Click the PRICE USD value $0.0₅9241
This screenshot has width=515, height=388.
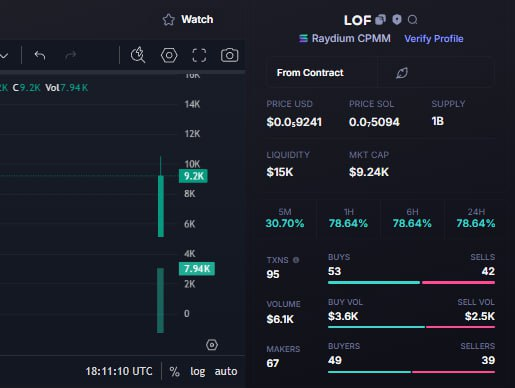pos(294,122)
